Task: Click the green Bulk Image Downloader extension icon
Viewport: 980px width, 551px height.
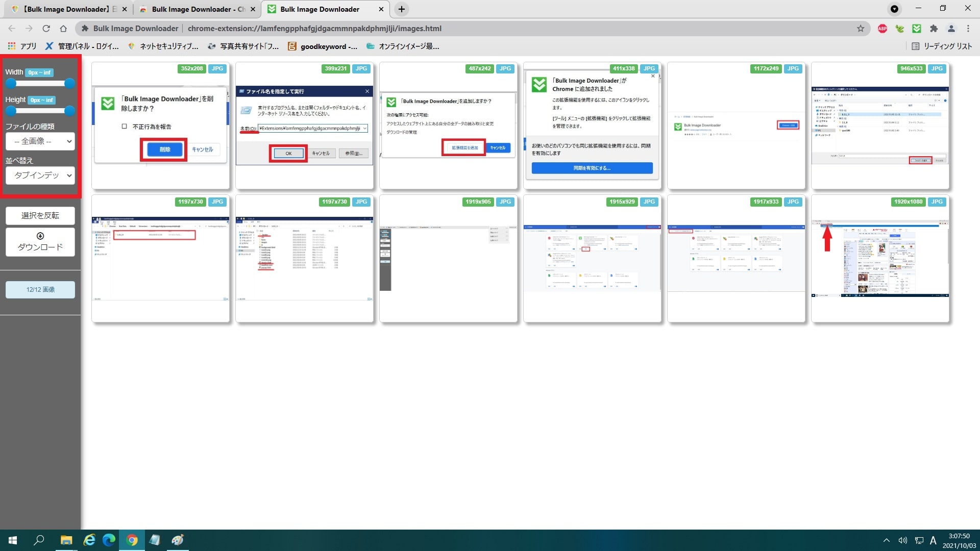Action: (917, 29)
